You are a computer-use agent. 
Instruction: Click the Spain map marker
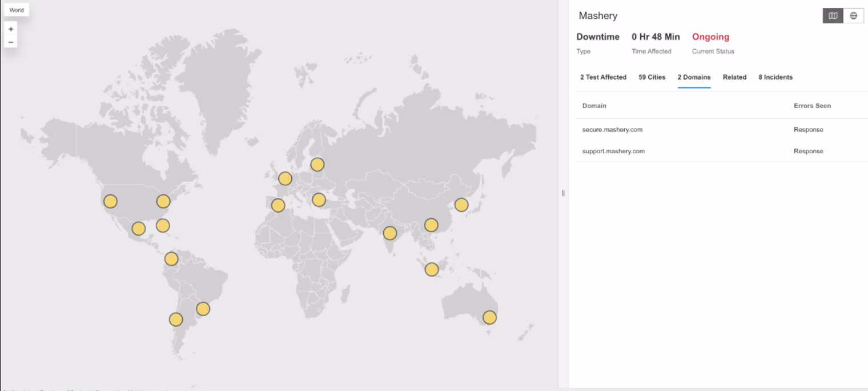click(x=278, y=205)
